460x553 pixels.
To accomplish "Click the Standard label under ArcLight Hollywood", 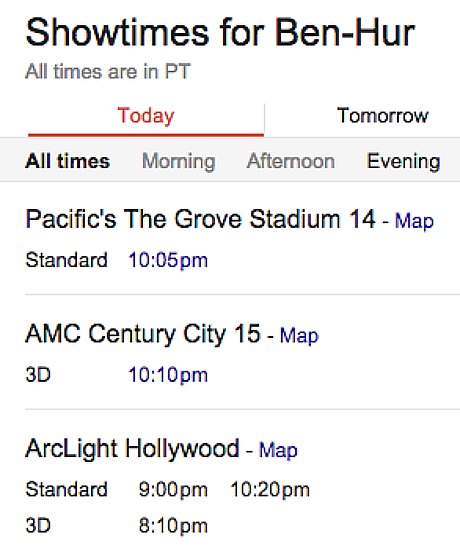I will tap(66, 490).
